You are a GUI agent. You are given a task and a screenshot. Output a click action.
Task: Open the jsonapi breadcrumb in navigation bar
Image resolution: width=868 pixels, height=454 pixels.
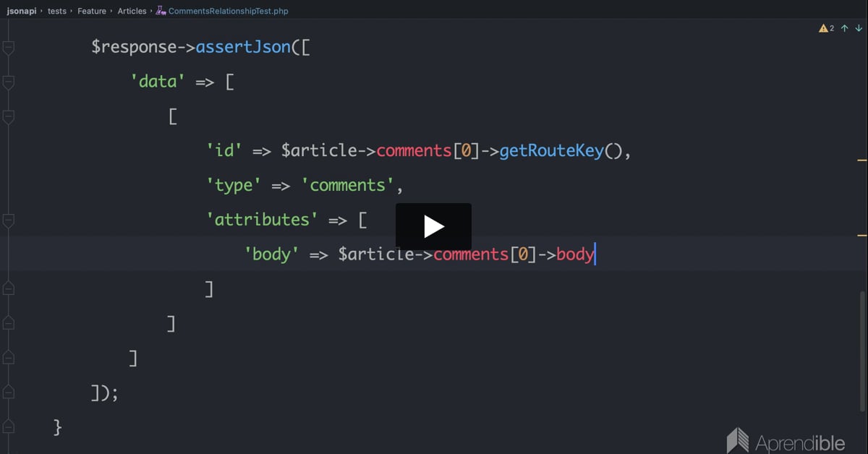(x=22, y=11)
